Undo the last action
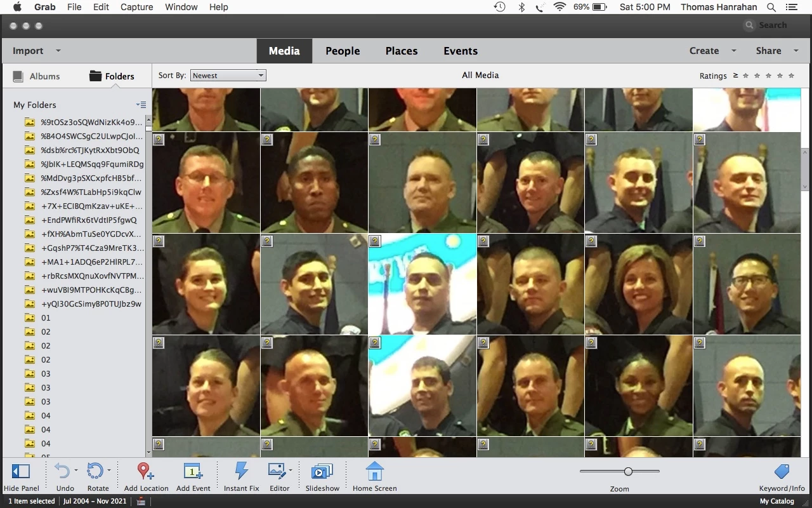812x508 pixels. pyautogui.click(x=62, y=471)
